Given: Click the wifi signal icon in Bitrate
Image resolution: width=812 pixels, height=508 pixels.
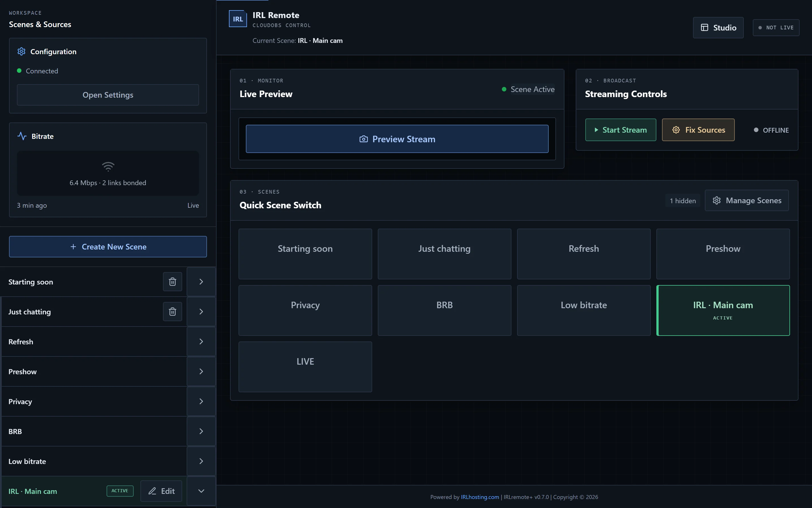Looking at the screenshot, I should 108,166.
